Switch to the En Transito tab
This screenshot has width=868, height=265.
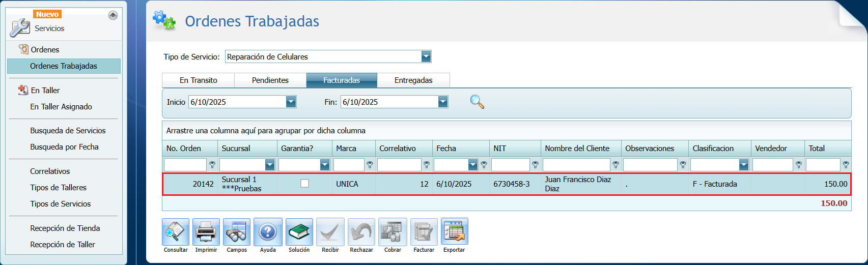pyautogui.click(x=198, y=80)
